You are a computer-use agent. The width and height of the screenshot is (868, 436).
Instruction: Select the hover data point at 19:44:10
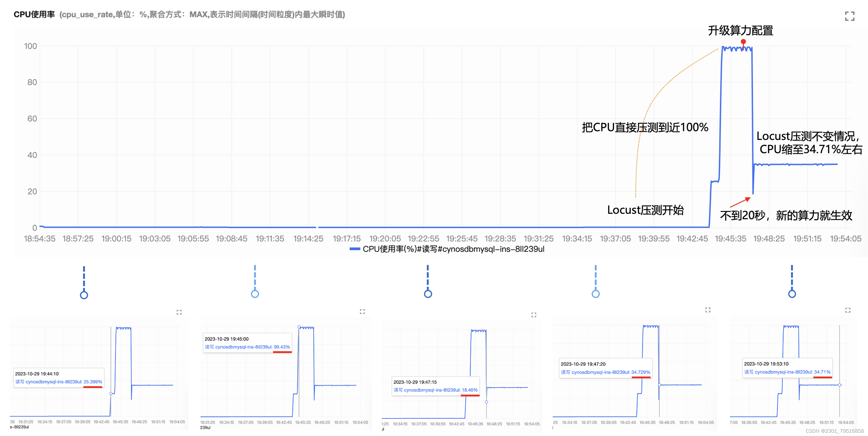(x=111, y=394)
